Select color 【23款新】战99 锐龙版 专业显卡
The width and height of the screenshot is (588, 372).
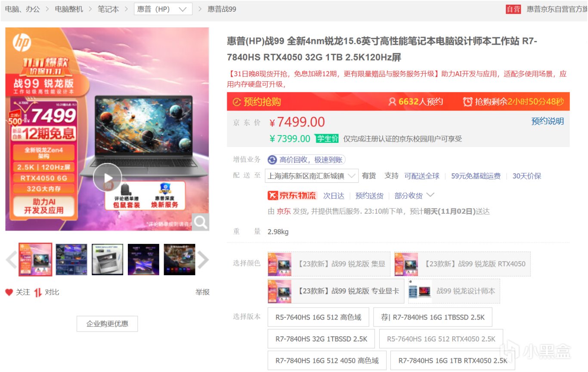tap(336, 291)
